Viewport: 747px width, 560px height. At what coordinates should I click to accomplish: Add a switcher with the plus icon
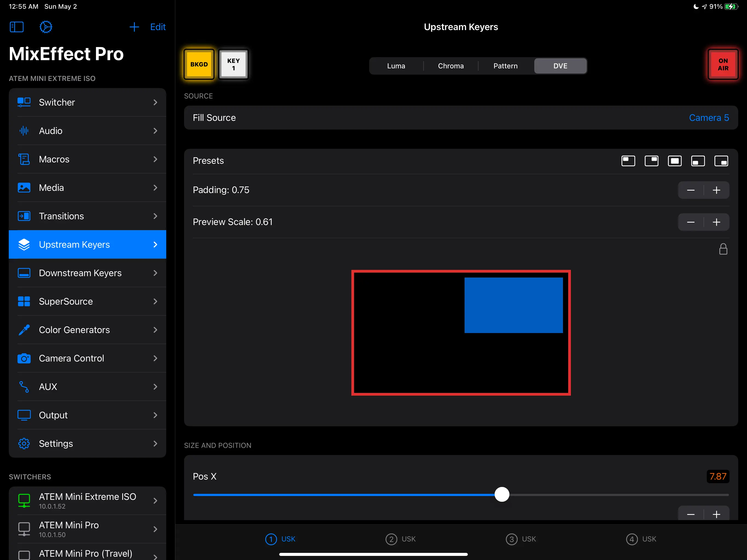click(x=134, y=27)
